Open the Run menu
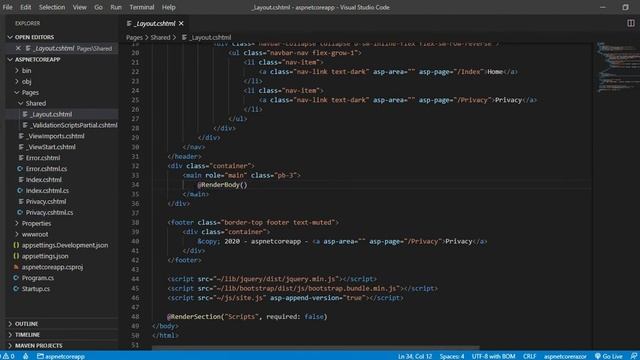 pyautogui.click(x=116, y=7)
